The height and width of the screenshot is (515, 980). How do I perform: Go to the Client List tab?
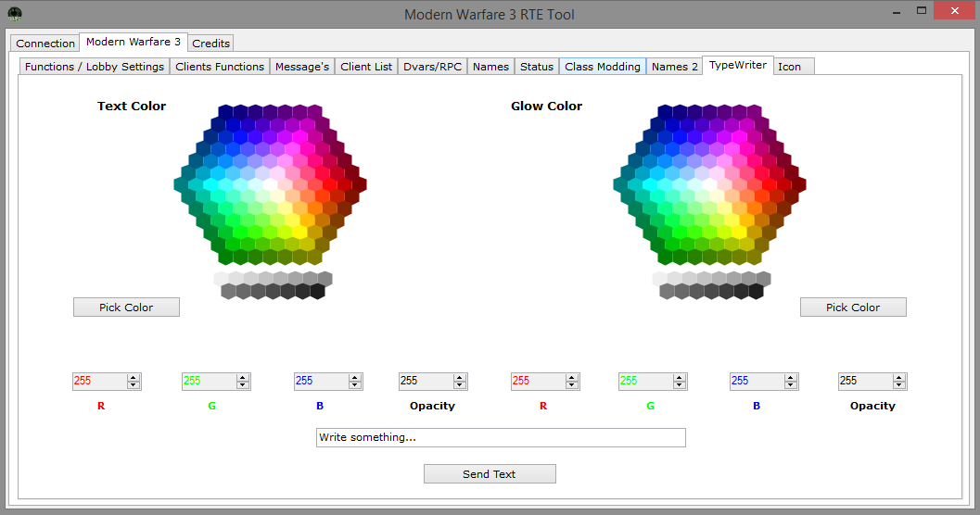366,67
